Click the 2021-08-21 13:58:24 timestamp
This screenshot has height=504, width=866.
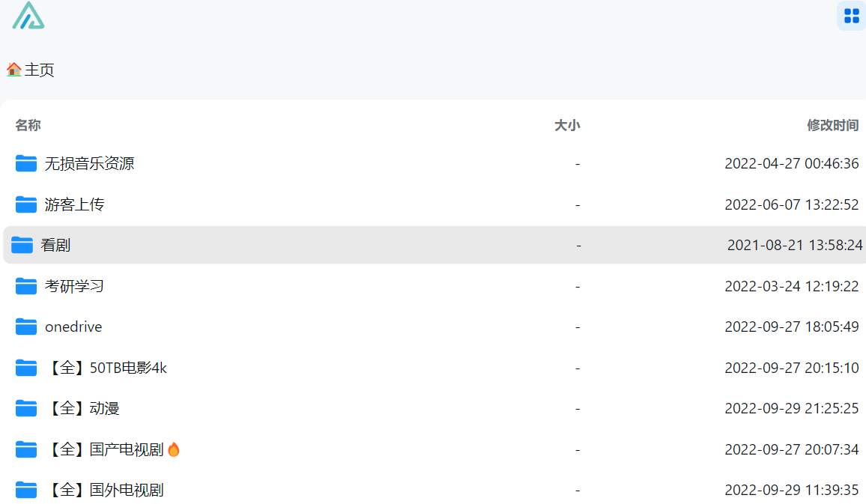(x=795, y=245)
